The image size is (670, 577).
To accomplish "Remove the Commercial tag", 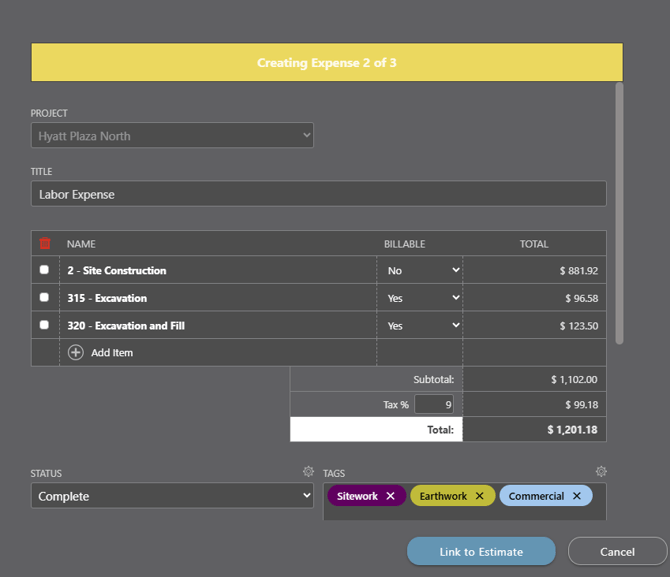I will [577, 496].
